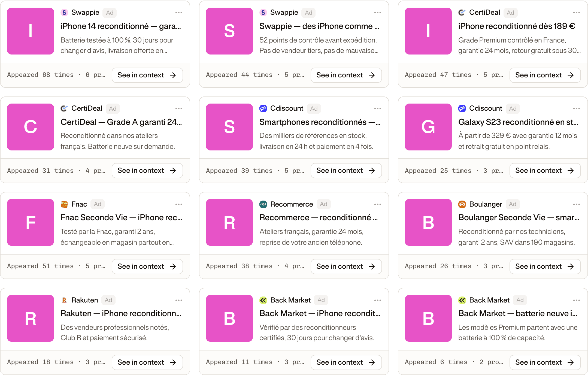Screen dimensions: 588x375
Task: See Swappie des iPhone comme ad in context
Action: point(346,75)
